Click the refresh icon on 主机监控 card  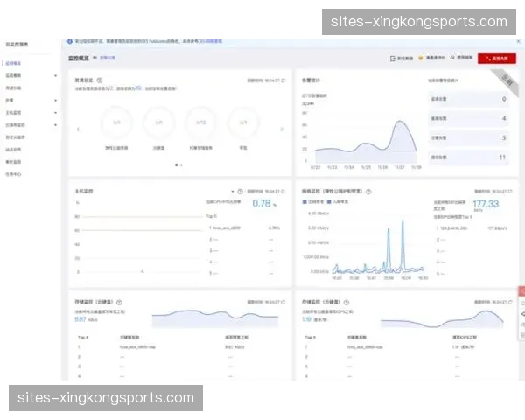[x=283, y=190]
